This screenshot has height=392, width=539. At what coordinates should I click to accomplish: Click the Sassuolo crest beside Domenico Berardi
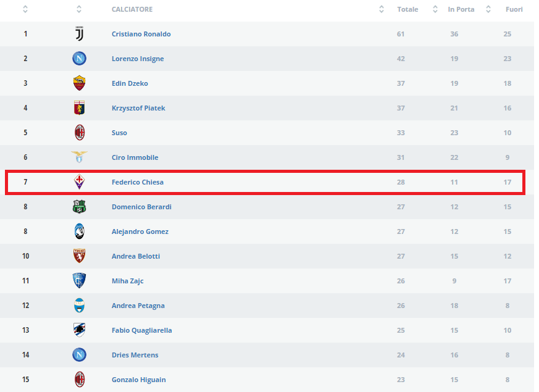pyautogui.click(x=80, y=206)
